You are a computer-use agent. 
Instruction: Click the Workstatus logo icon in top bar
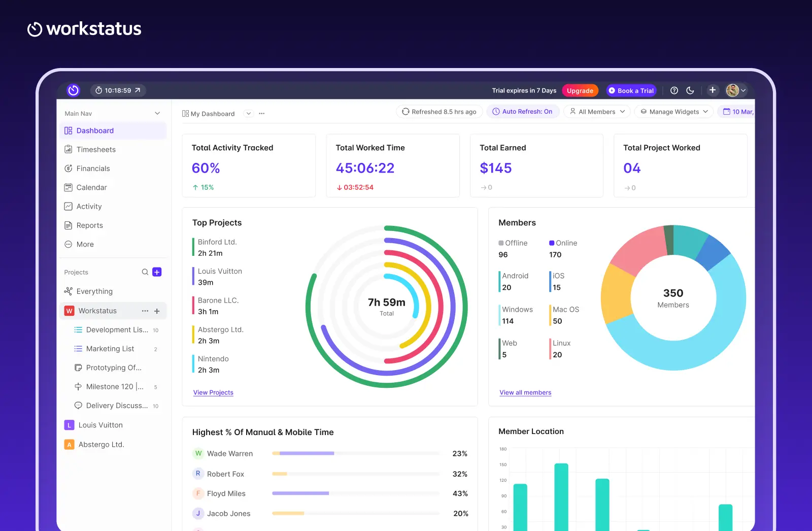[74, 90]
